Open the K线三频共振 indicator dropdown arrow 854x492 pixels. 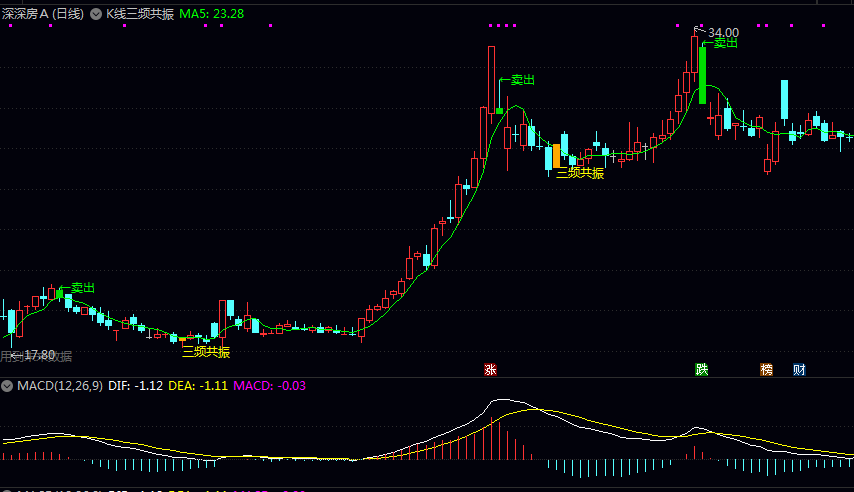point(96,14)
